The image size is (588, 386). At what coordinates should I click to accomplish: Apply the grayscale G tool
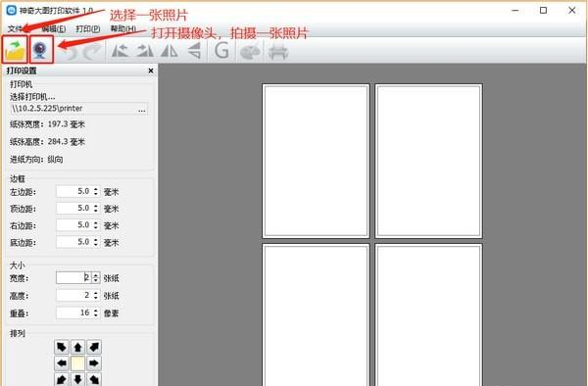pyautogui.click(x=221, y=51)
